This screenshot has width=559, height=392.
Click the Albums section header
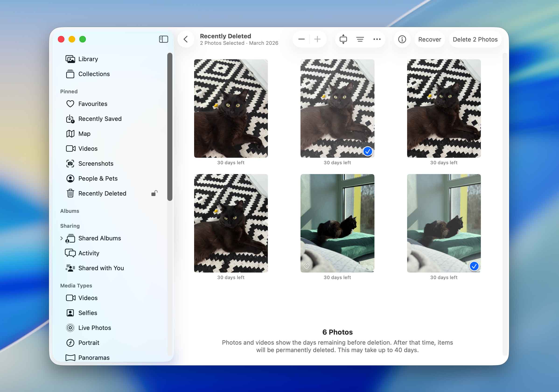coord(70,211)
